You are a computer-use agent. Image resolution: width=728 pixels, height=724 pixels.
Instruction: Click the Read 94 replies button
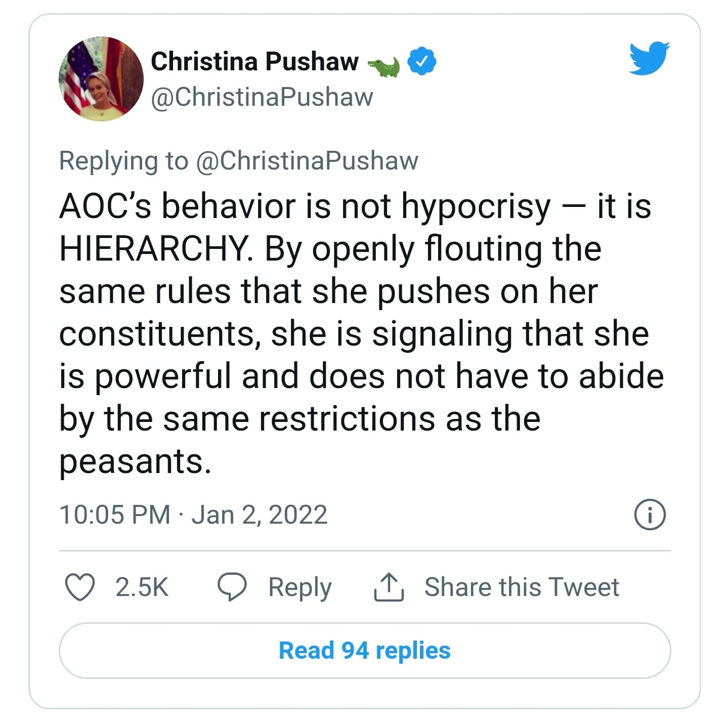point(365,651)
